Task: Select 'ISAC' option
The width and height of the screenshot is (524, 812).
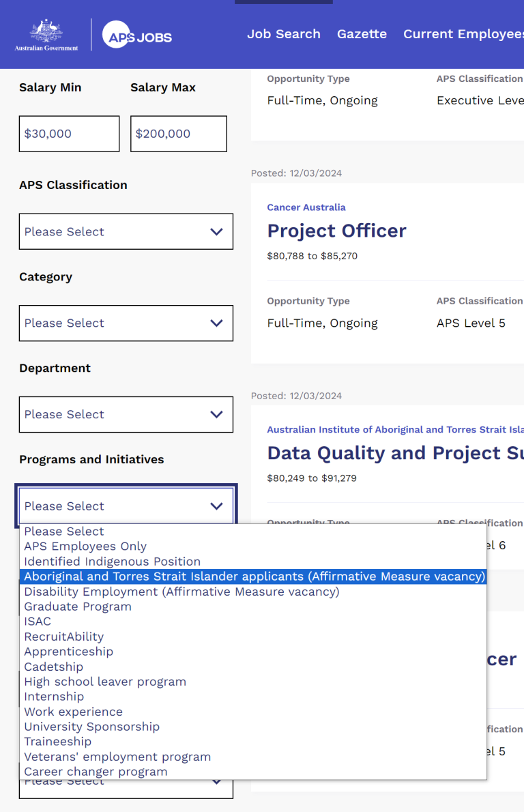Action: [252, 622]
